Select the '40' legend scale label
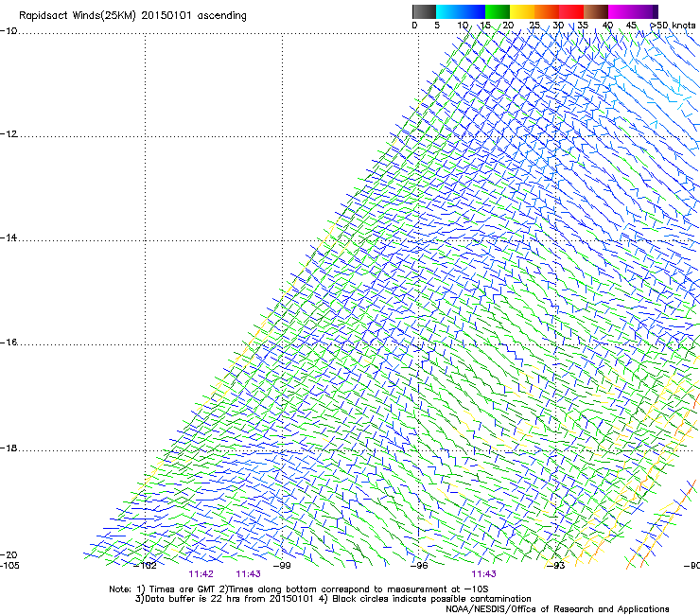 [x=607, y=25]
